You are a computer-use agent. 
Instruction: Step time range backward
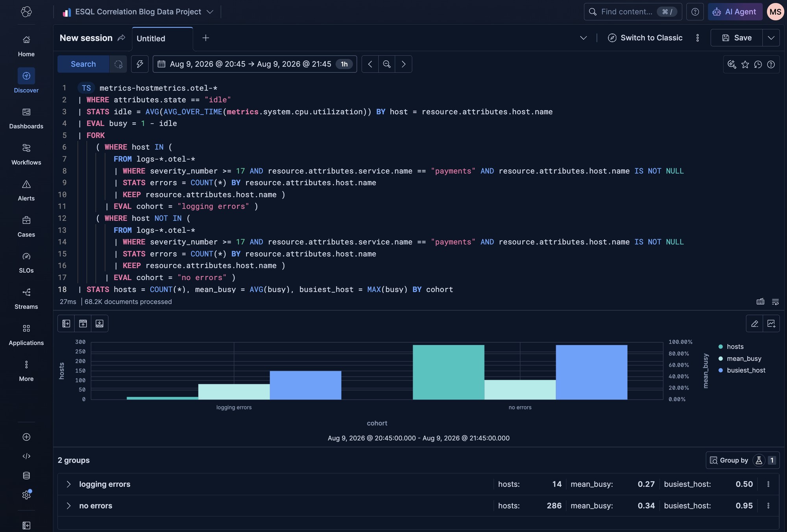point(370,64)
